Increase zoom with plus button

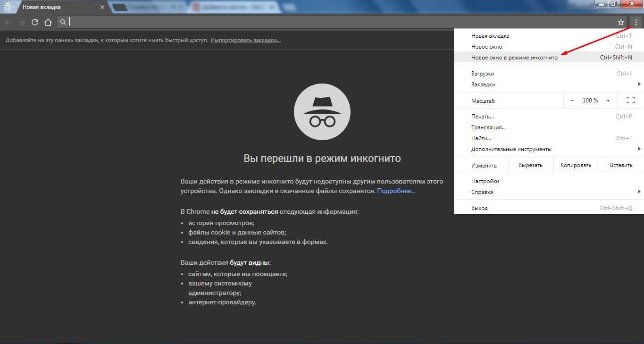pyautogui.click(x=608, y=101)
